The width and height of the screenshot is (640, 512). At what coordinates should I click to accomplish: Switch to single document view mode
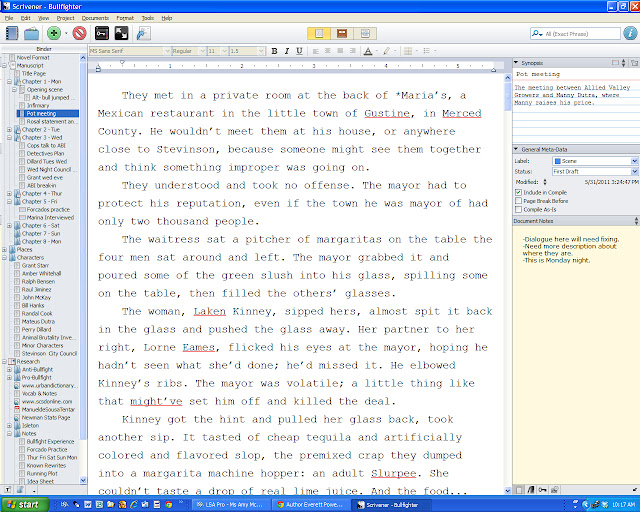pyautogui.click(x=319, y=33)
